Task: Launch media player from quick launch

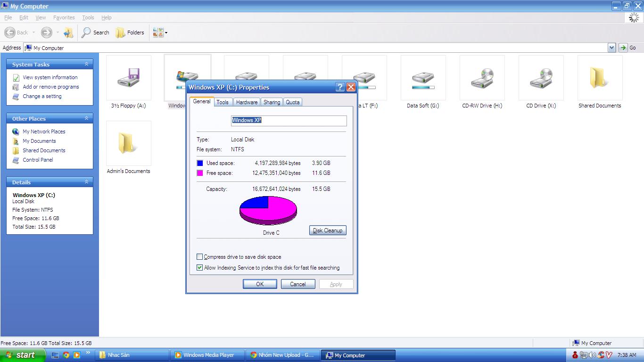Action: tap(77, 355)
